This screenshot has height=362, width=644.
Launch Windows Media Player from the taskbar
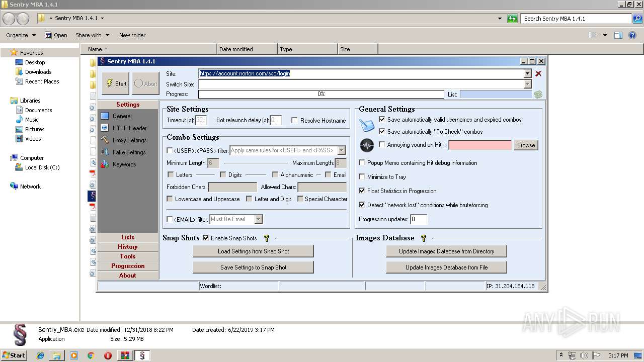tap(74, 355)
